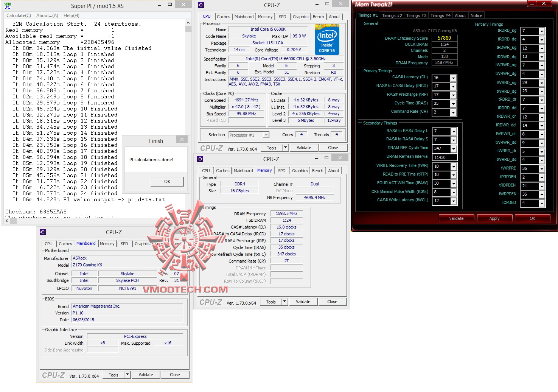The image size is (558, 392).
Task: Click OK in the Finish dialog
Action: pyautogui.click(x=167, y=182)
